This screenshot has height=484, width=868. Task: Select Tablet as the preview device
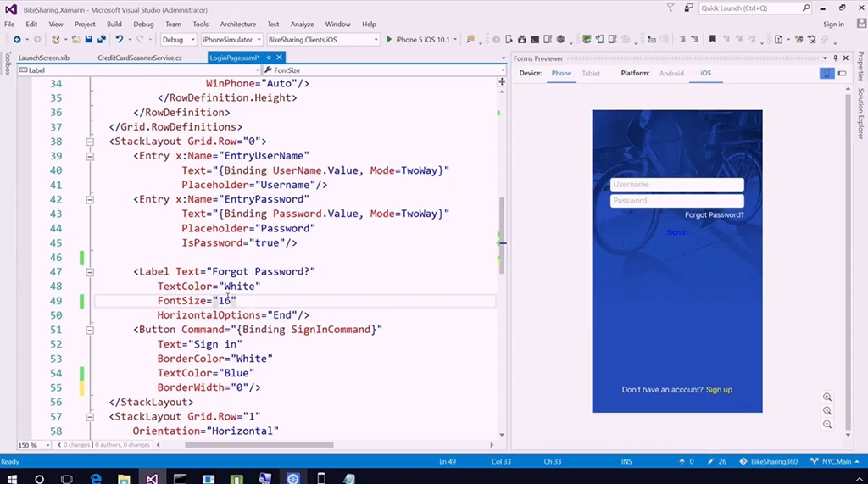coord(591,74)
